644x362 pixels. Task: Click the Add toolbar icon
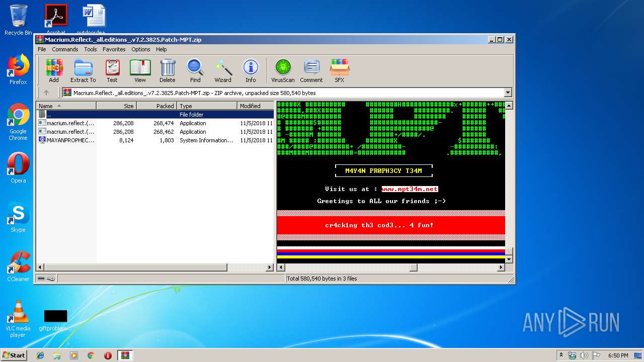pos(54,71)
